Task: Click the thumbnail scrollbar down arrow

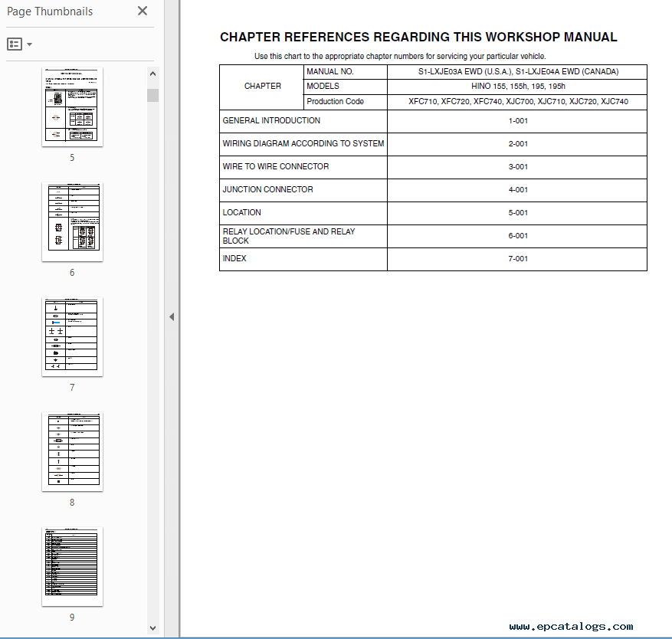Action: pos(152,628)
